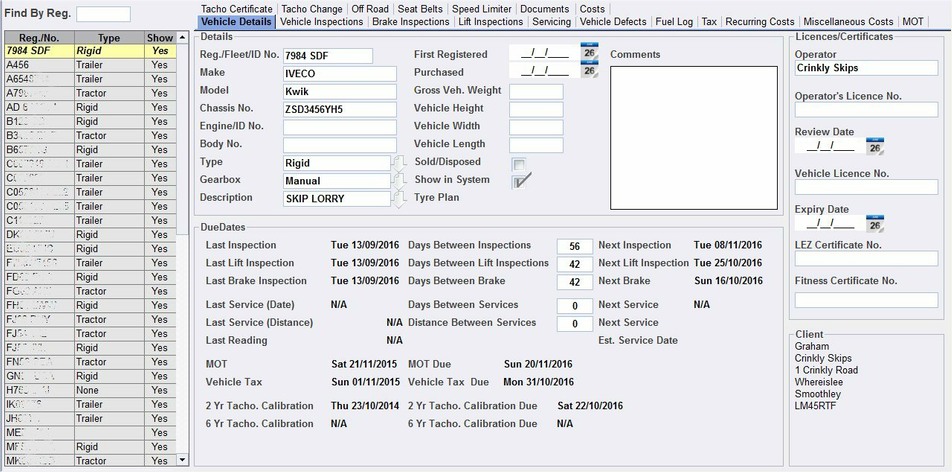Switch to the MOT tab

click(x=913, y=22)
